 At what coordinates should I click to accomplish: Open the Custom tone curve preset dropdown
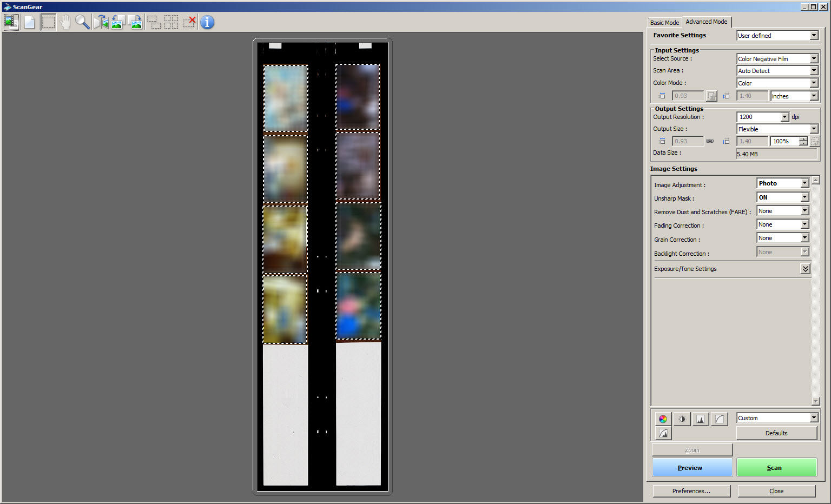[x=777, y=418]
